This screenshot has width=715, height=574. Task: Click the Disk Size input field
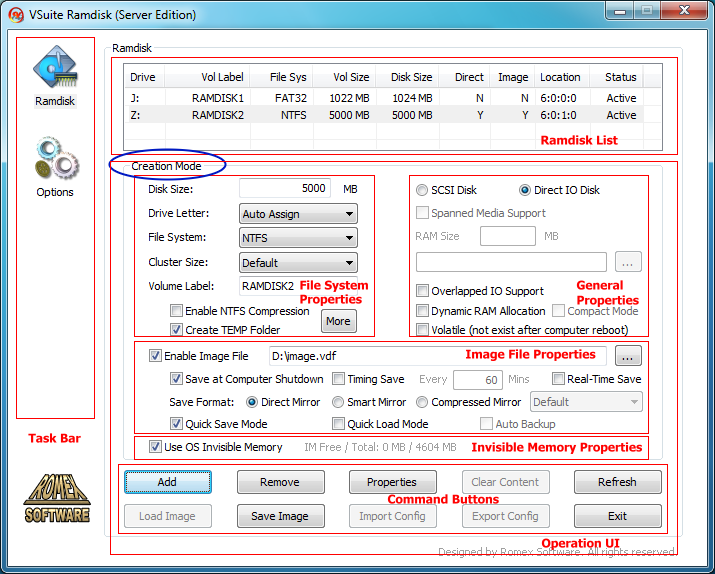[285, 188]
